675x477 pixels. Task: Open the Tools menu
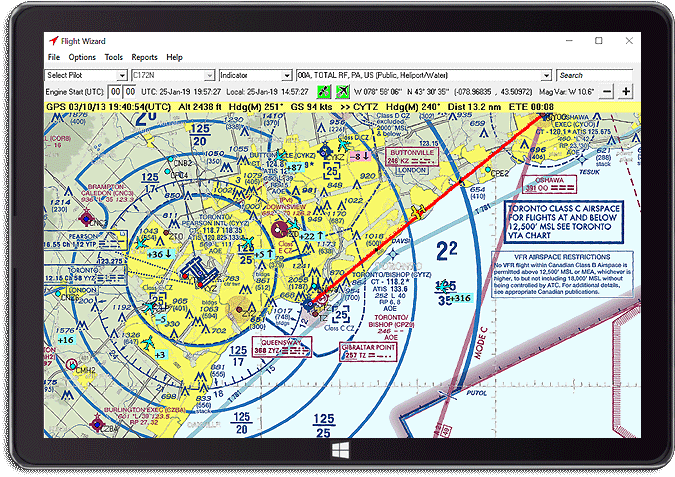pyautogui.click(x=114, y=58)
